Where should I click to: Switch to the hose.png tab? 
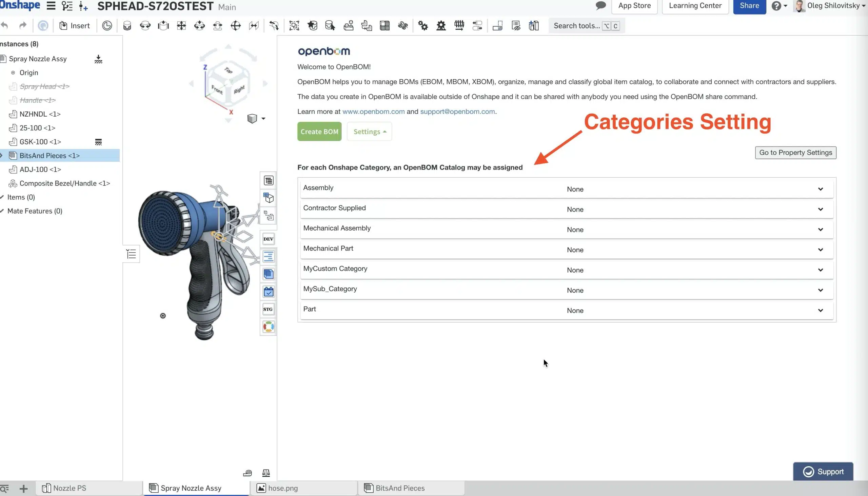(x=303, y=488)
